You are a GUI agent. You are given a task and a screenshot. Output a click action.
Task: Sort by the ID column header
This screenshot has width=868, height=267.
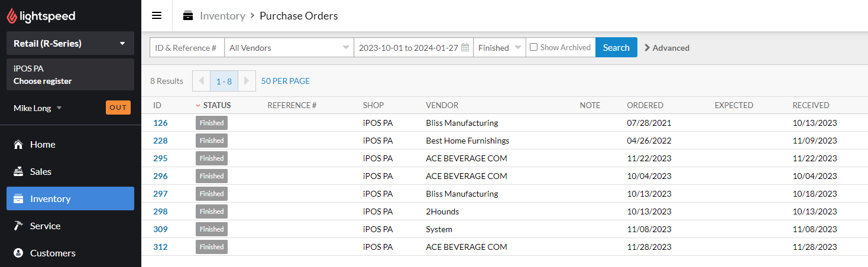(x=157, y=106)
